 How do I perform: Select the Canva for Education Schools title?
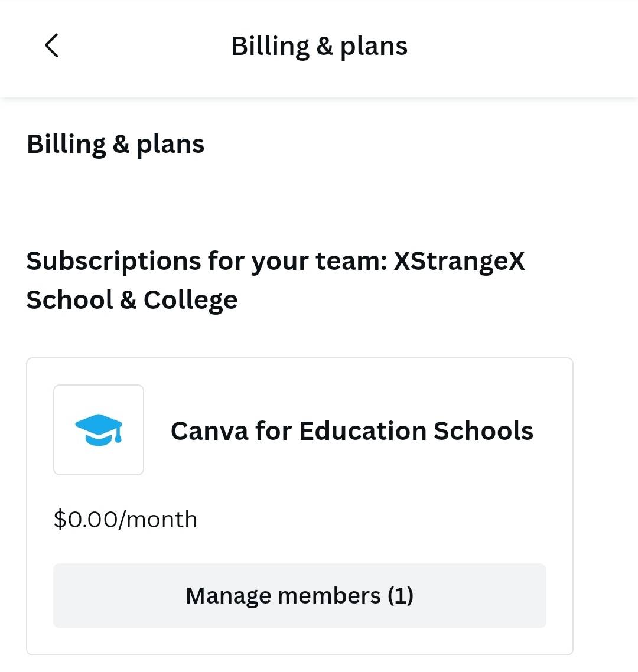tap(351, 430)
